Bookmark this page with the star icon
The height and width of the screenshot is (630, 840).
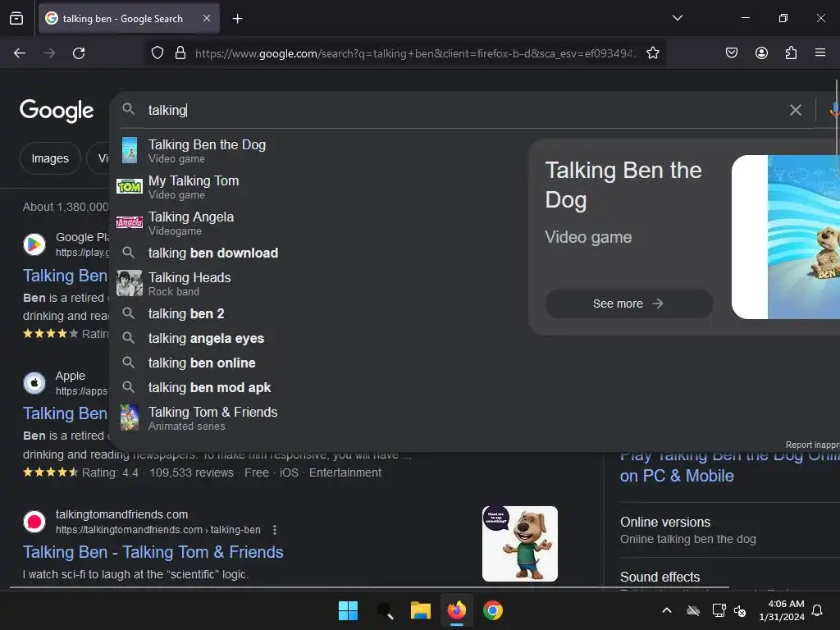click(652, 53)
